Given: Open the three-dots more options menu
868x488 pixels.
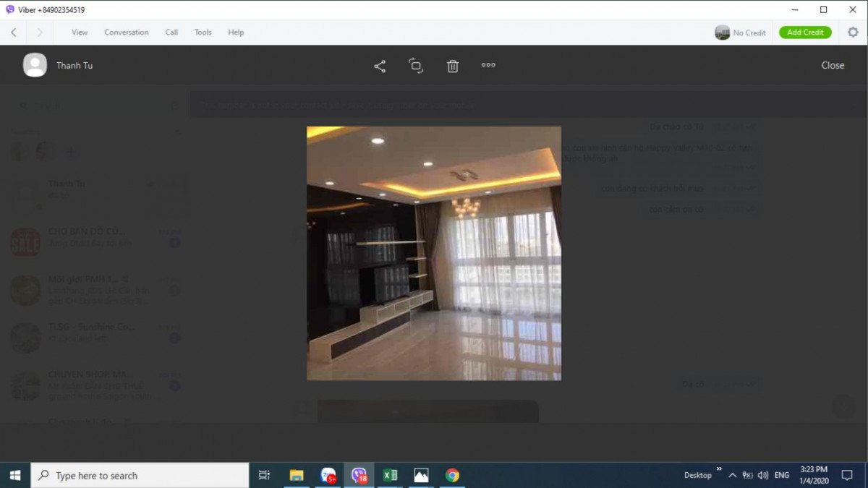Looking at the screenshot, I should point(488,65).
